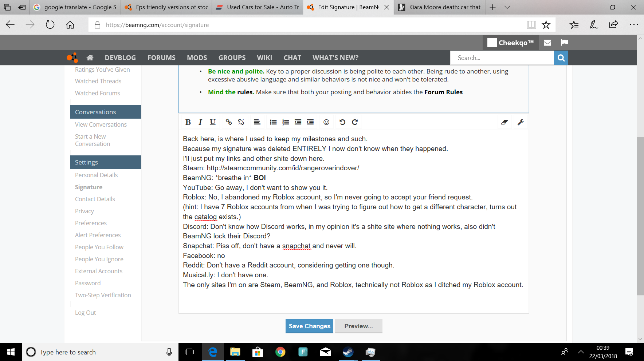Image resolution: width=644 pixels, height=361 pixels.
Task: Remove formatting with the eraser icon
Action: 504,122
